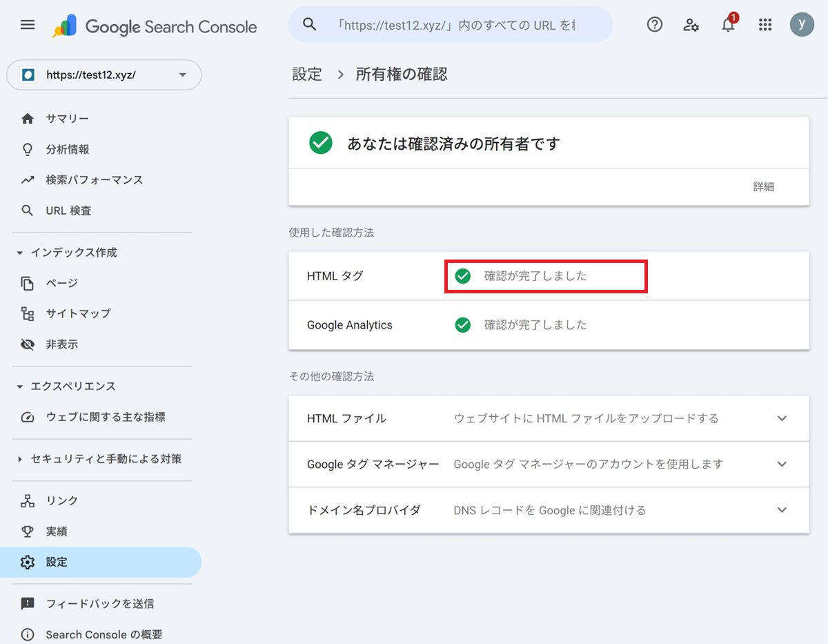The width and height of the screenshot is (828, 644).
Task: Expand the Google タグ マネージャー method
Action: [x=782, y=464]
